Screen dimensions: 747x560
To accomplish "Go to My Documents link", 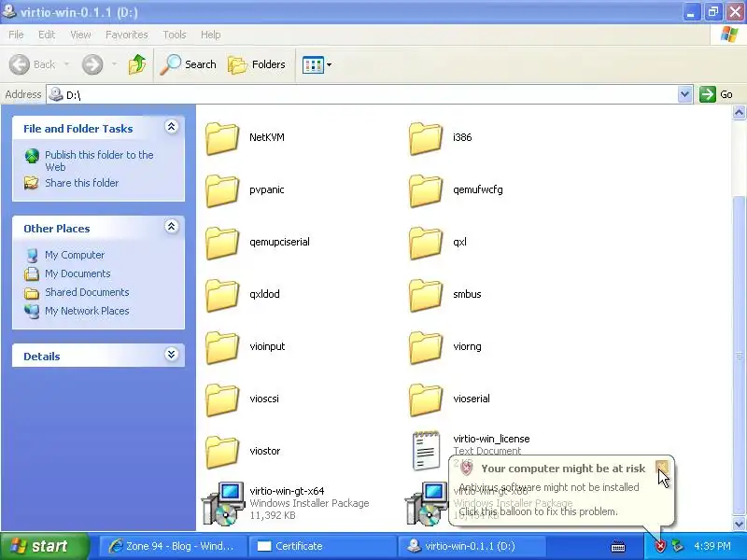I will click(78, 273).
